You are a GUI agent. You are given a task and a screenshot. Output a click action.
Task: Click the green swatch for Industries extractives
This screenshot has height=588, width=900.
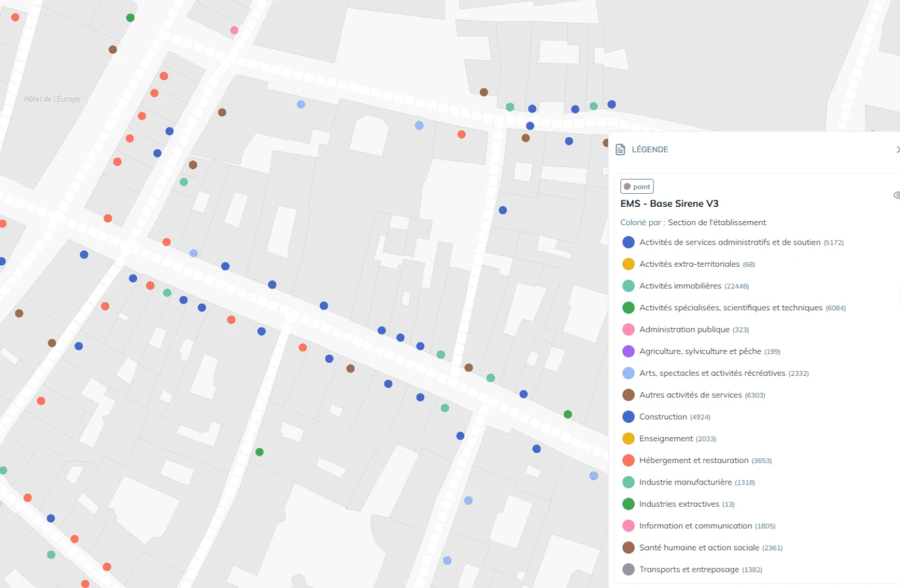point(628,504)
